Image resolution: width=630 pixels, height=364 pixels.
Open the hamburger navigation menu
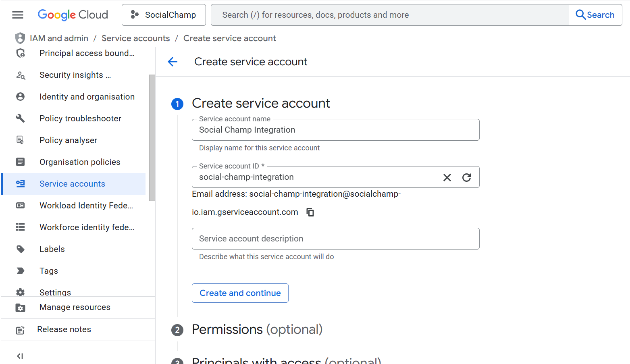(x=18, y=15)
